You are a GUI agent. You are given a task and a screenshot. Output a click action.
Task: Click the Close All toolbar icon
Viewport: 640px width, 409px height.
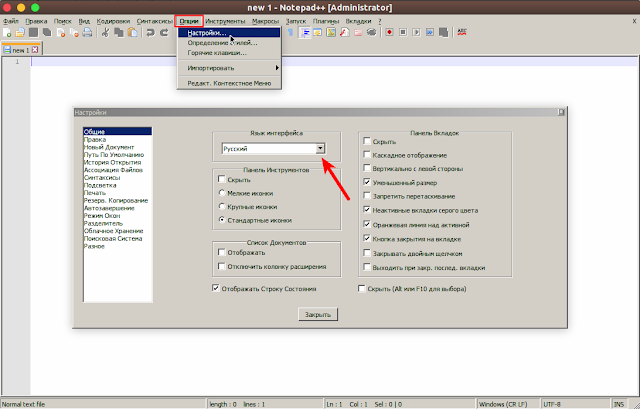tap(74, 33)
